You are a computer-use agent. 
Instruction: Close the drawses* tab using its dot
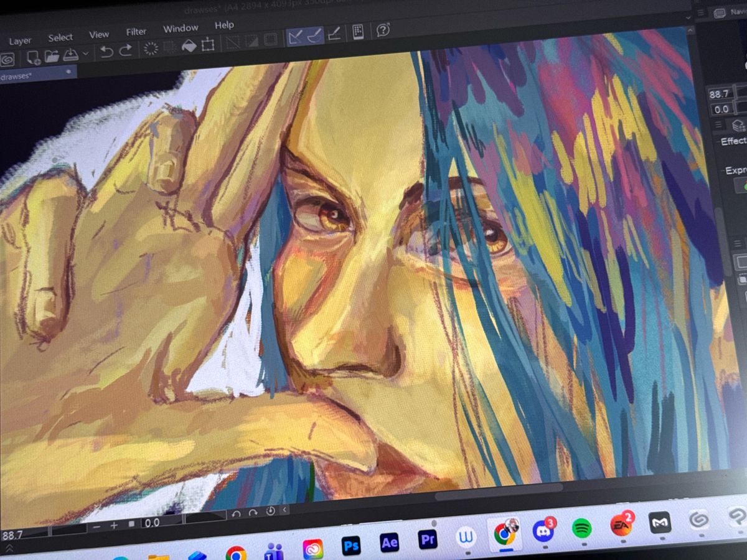pos(67,72)
